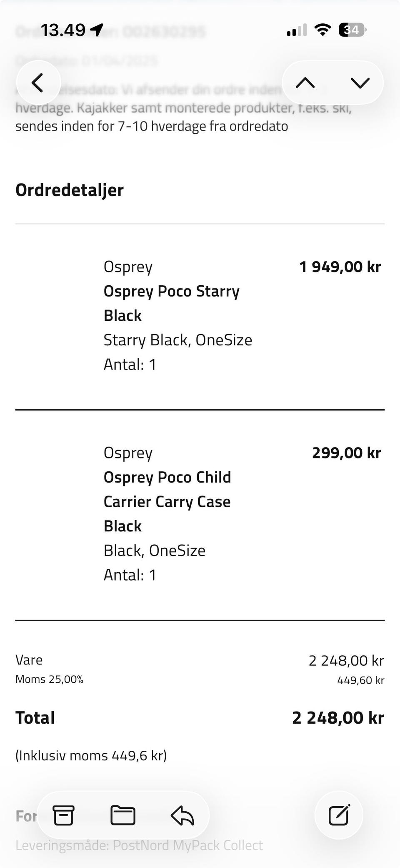Tap the Leveringsmåde PostNord MyPack Collect text
400x868 pixels.
139,845
